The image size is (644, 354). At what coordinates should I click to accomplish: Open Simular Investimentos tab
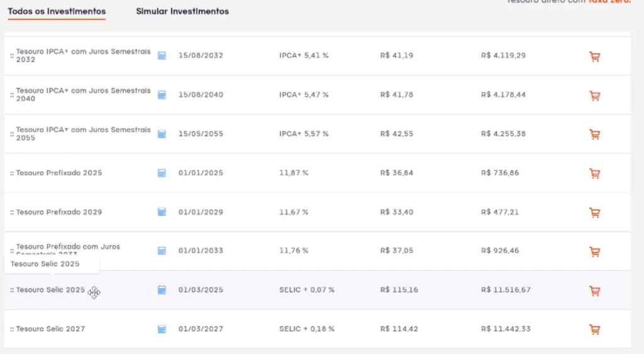click(182, 11)
